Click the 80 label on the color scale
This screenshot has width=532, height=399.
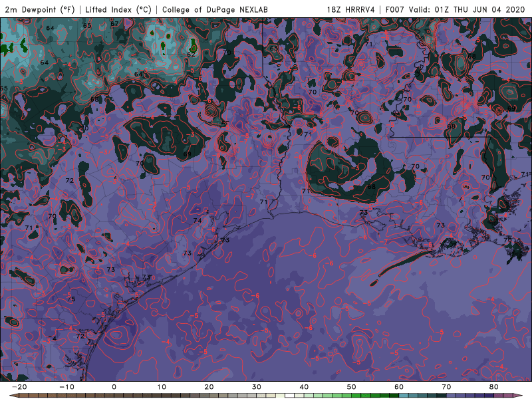(x=494, y=387)
